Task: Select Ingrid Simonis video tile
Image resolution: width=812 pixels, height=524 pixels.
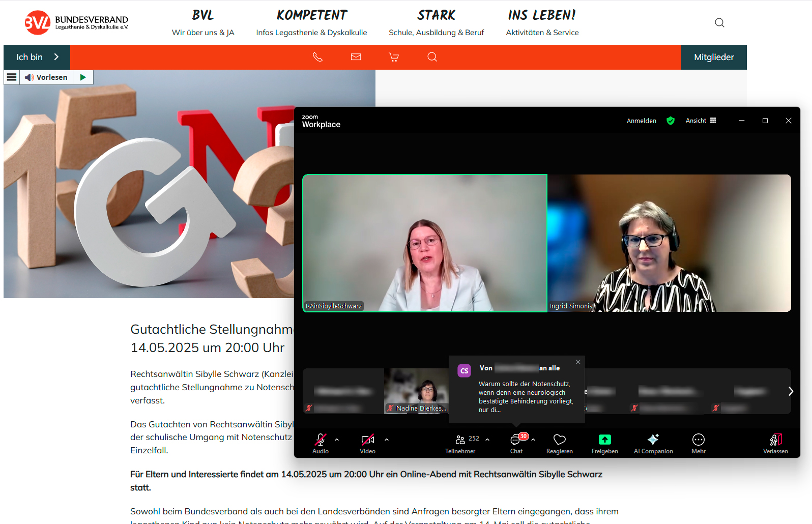Action: 669,243
